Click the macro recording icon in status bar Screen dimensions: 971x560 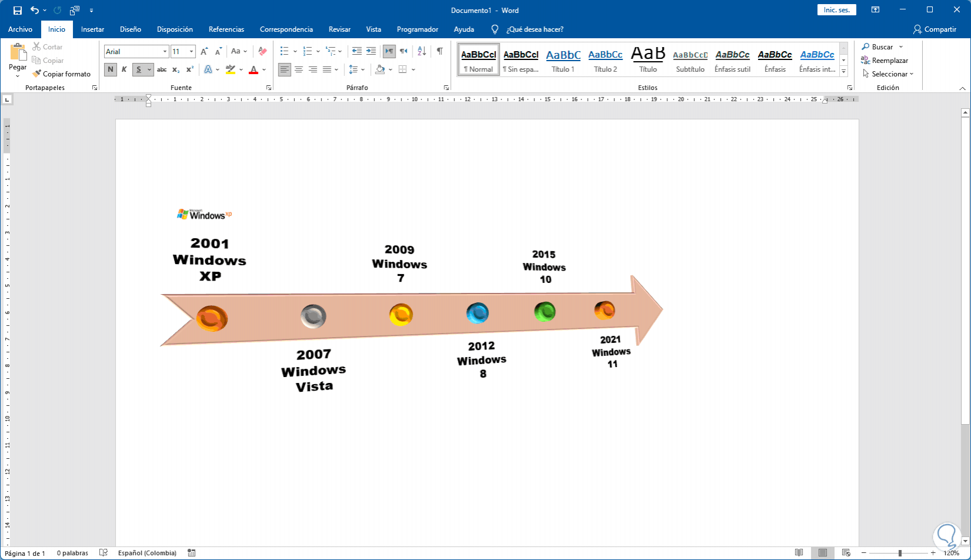click(191, 553)
